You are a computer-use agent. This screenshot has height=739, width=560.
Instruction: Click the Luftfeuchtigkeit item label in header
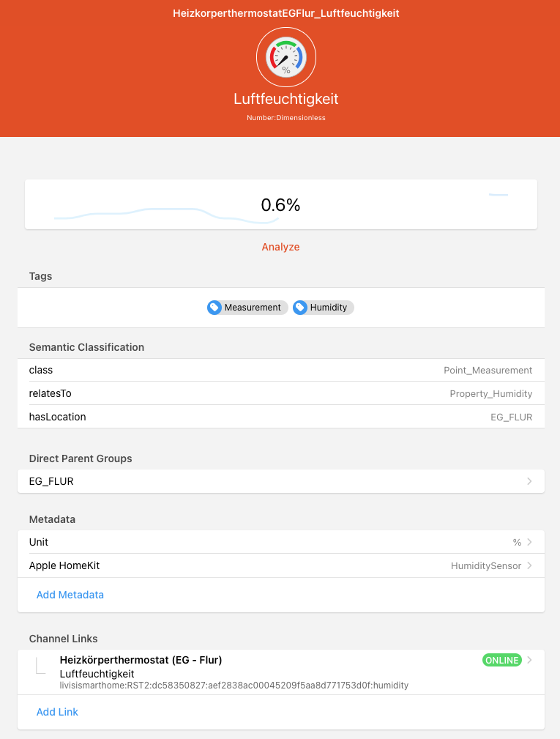285,99
